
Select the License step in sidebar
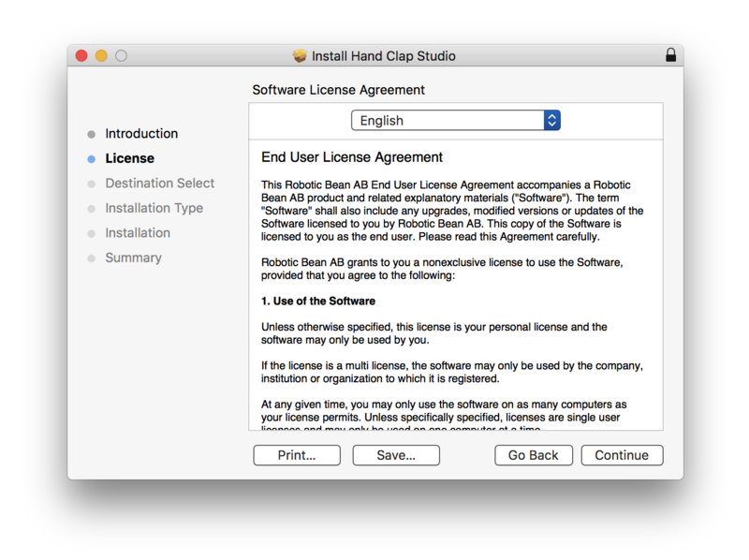click(x=129, y=158)
